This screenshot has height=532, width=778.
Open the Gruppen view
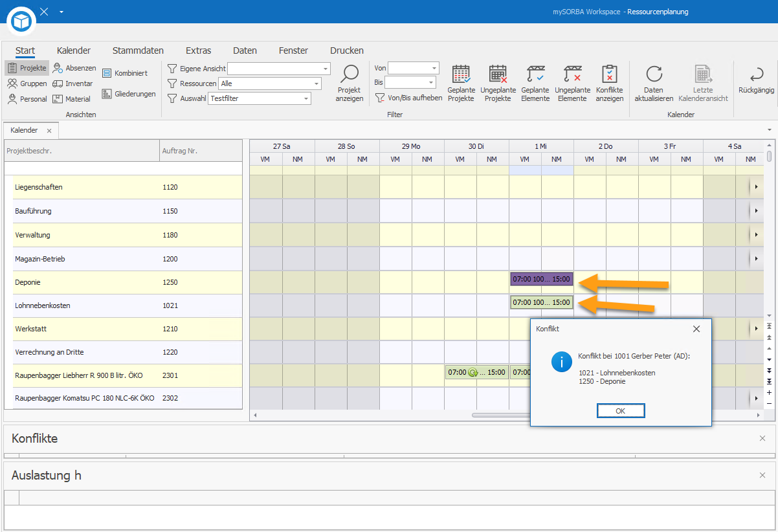27,83
